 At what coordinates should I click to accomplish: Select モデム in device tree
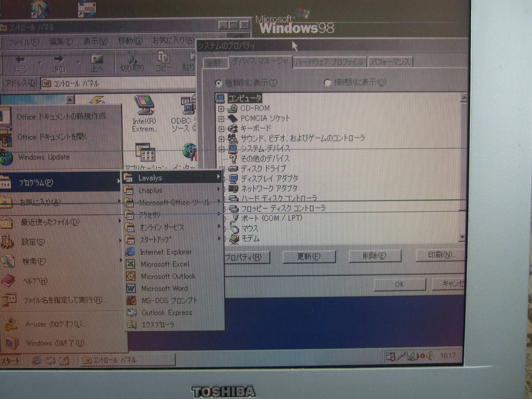coord(250,239)
